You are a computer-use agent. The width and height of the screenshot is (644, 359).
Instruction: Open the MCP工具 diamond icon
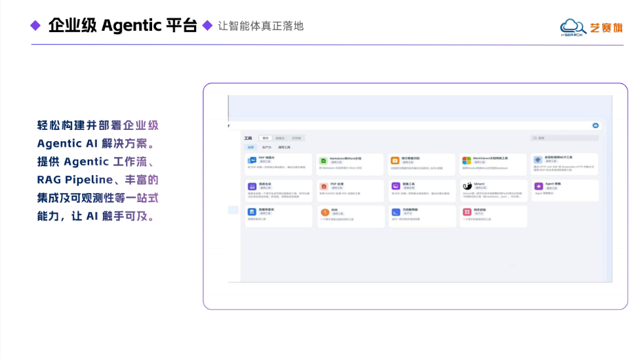pos(538,160)
